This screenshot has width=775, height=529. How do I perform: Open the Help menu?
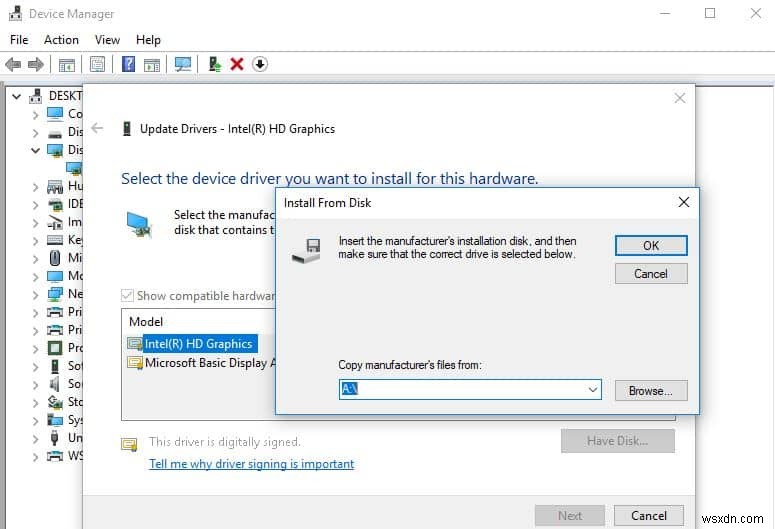click(148, 40)
